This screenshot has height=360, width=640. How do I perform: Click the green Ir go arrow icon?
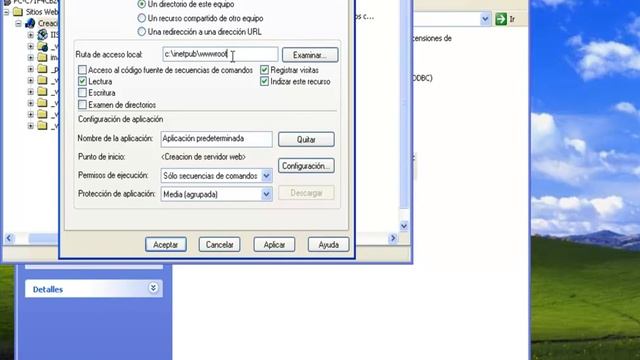pos(501,19)
